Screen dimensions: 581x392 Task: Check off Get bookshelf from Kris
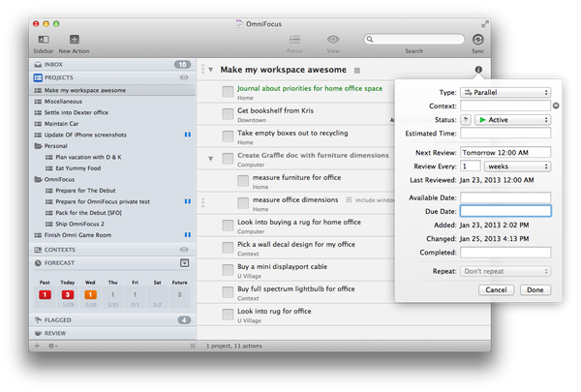(228, 114)
